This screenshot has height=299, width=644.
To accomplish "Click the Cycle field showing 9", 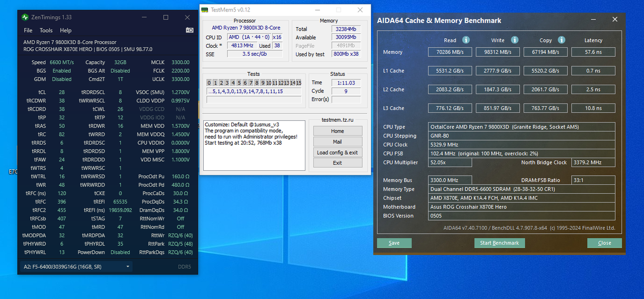I will pos(346,91).
